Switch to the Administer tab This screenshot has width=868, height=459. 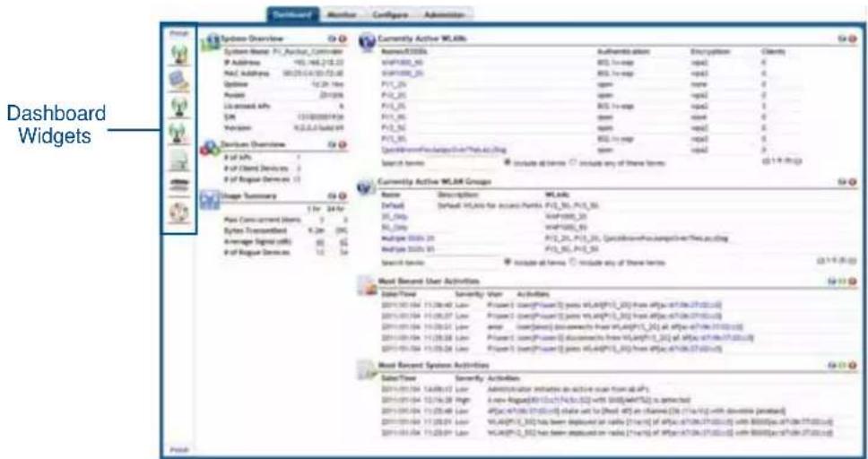[x=443, y=15]
